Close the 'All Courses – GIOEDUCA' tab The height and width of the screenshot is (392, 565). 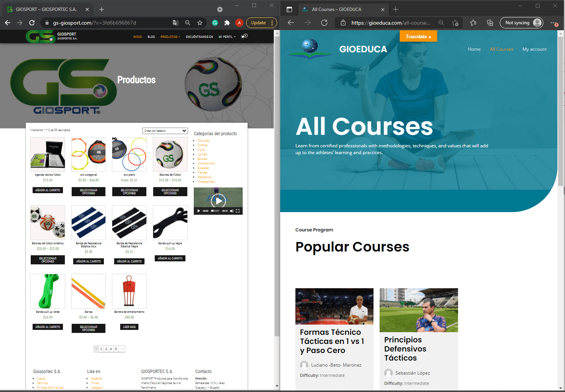[383, 9]
